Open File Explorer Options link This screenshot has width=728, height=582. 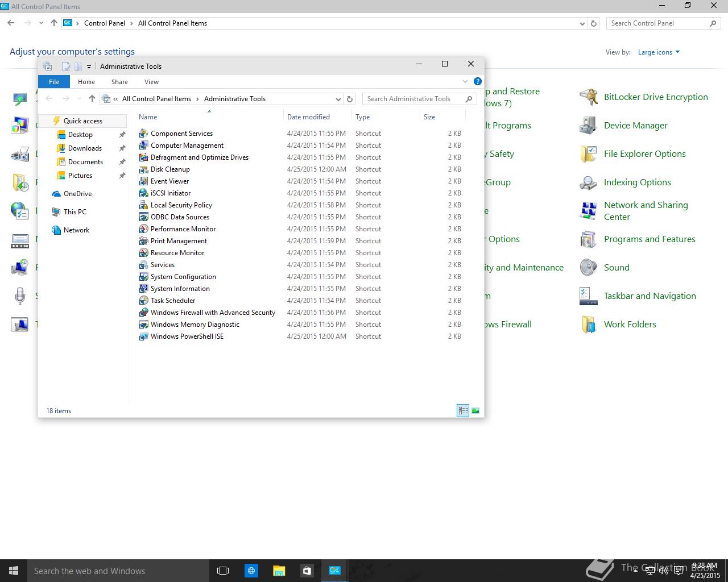[645, 154]
